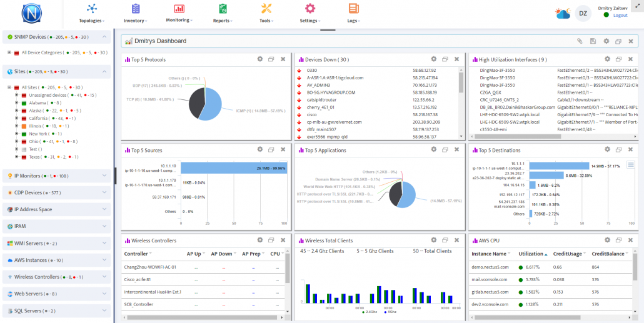This screenshot has width=644, height=323.
Task: Click the paperclip icon in Dmitrys Dashboard header
Action: tap(580, 41)
